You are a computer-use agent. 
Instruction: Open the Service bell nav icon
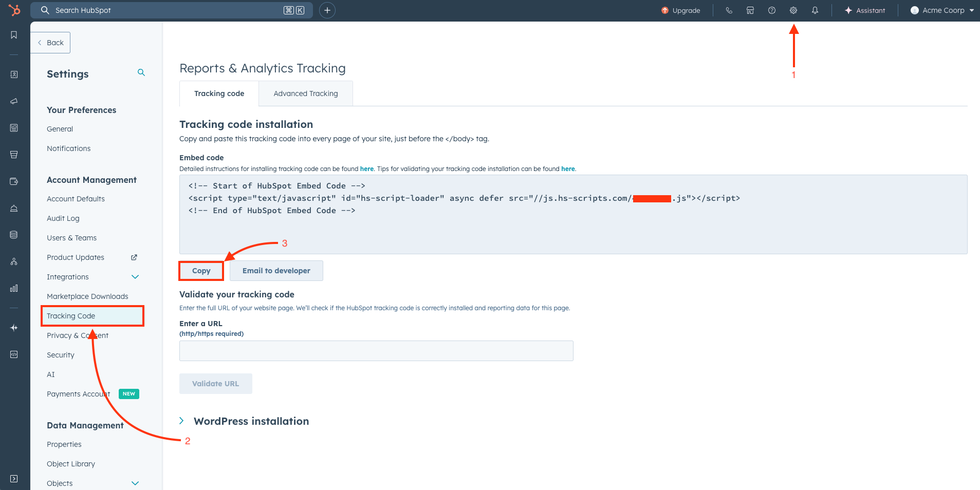tap(14, 208)
